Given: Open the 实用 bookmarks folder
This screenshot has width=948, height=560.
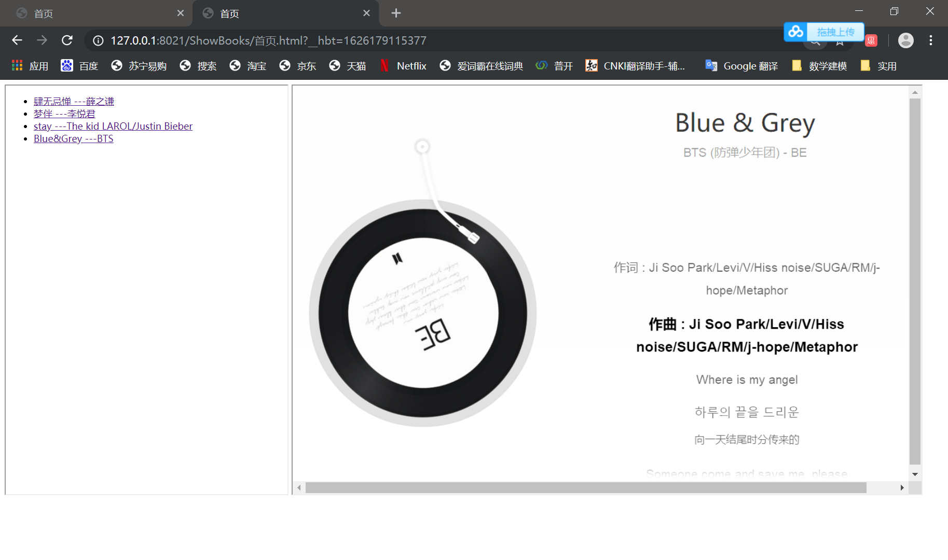Looking at the screenshot, I should (x=878, y=66).
